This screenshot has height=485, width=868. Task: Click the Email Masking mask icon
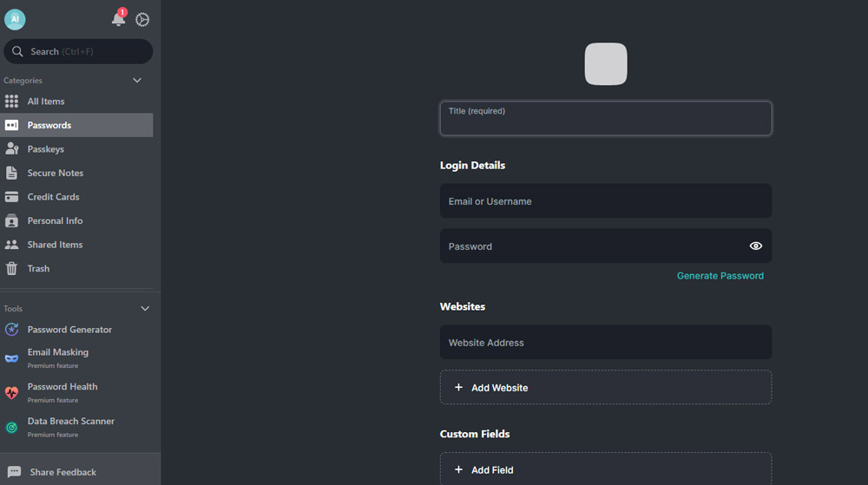click(11, 358)
